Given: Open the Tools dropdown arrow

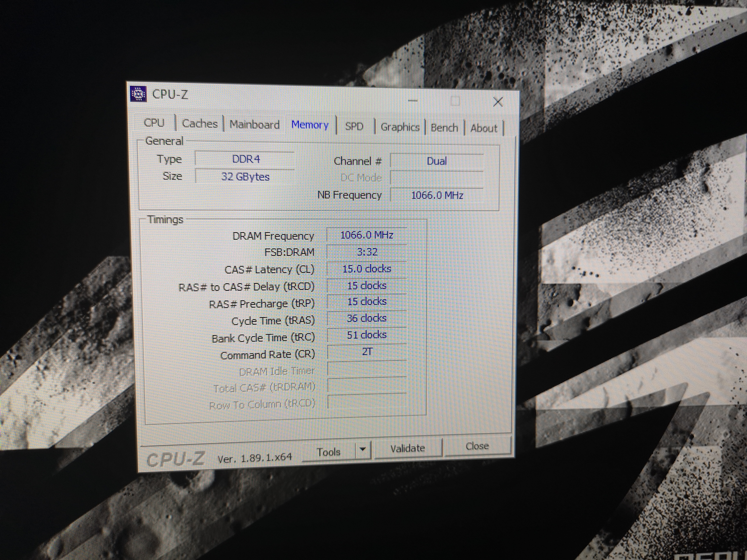Looking at the screenshot, I should pos(363,449).
